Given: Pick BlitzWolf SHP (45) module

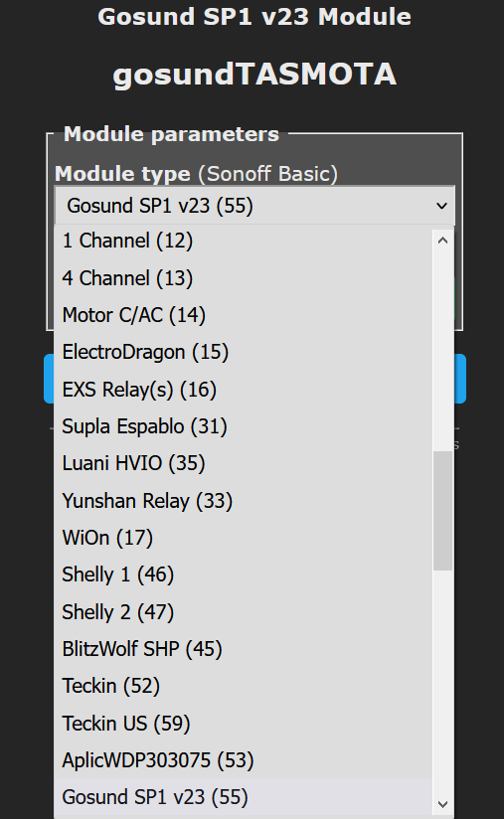Looking at the screenshot, I should coord(243,649).
